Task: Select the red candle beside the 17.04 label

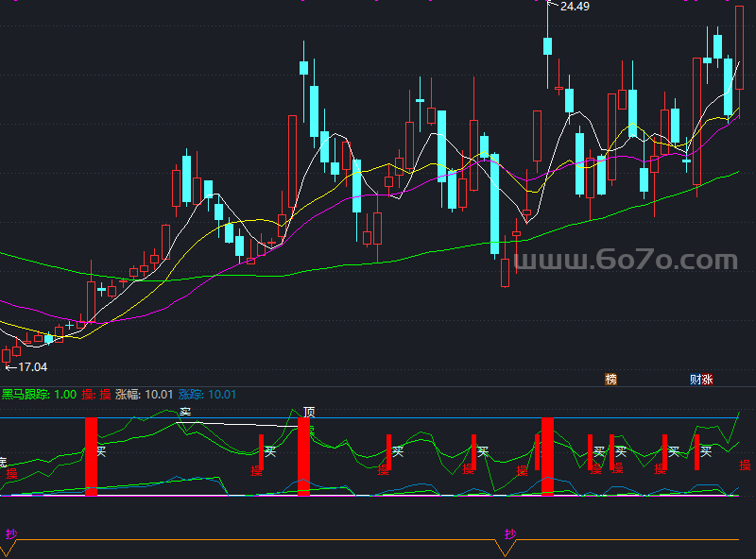Action: click(7, 355)
